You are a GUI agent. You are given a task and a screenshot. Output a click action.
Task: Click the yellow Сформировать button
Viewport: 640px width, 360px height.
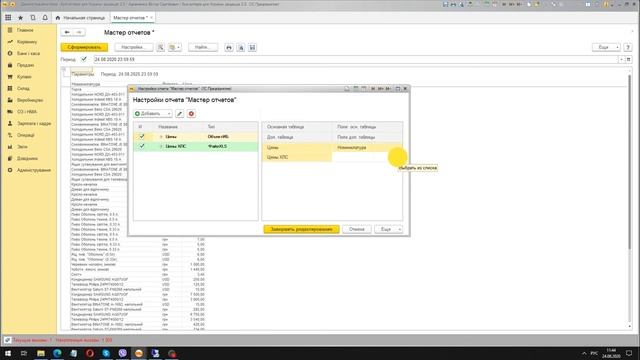[84, 47]
